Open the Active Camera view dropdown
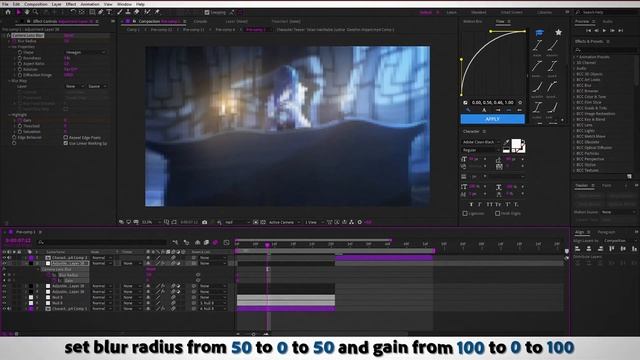 click(x=284, y=222)
